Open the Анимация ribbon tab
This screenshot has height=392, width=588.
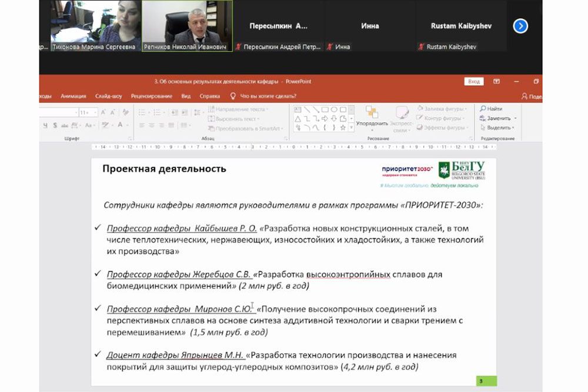tap(73, 96)
